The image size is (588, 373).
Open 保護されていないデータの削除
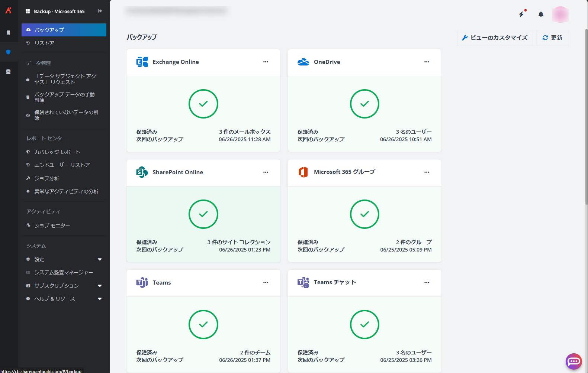pyautogui.click(x=64, y=115)
